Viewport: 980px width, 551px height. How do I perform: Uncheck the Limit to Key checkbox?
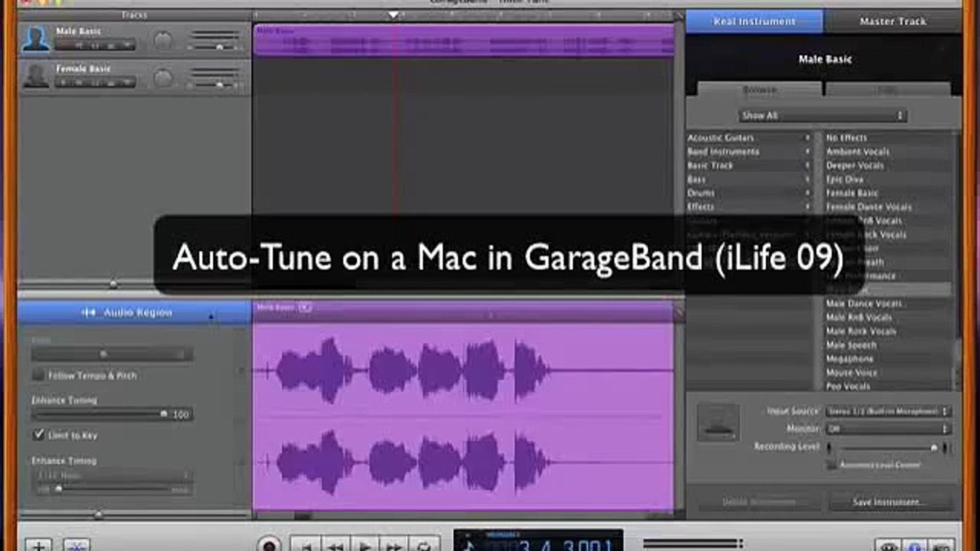(x=39, y=435)
